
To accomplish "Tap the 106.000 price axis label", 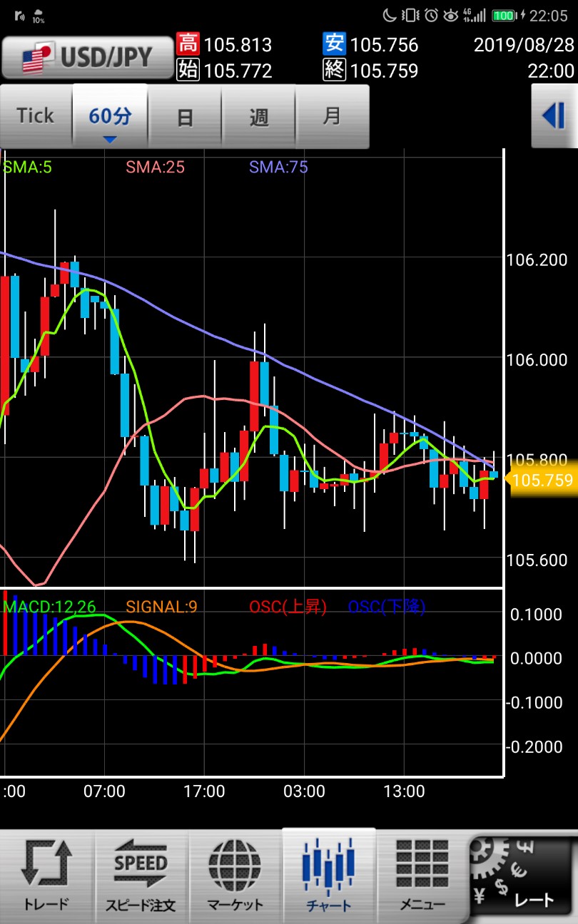I will 537,360.
